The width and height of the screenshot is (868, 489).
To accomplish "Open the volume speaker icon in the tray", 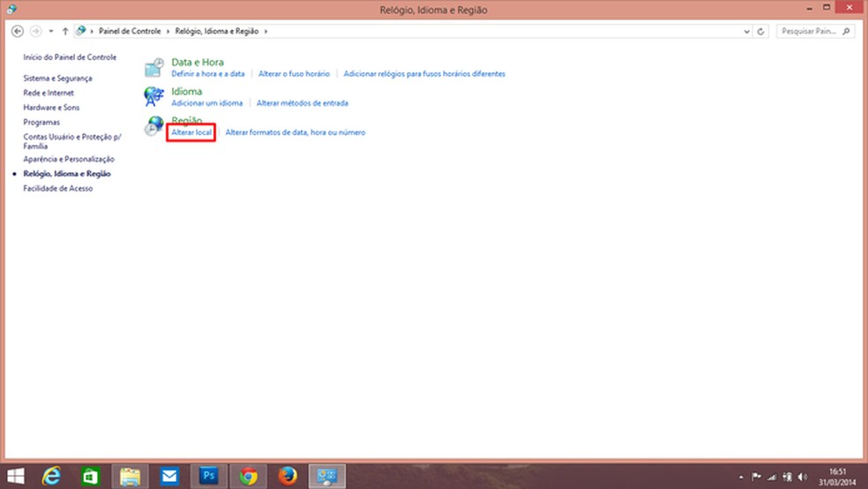I will (803, 477).
